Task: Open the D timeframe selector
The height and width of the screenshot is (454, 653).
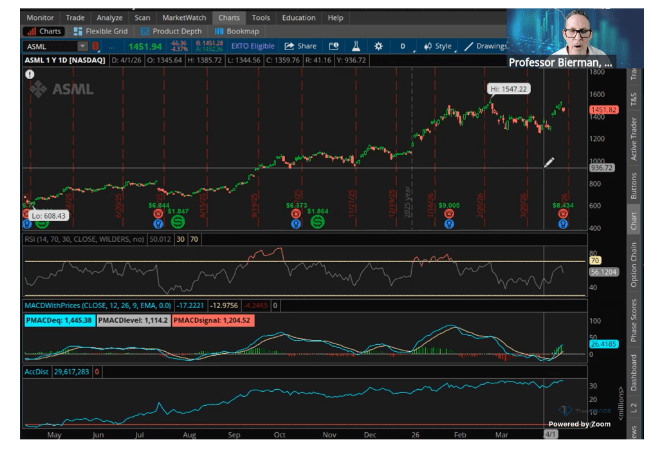Action: (403, 46)
